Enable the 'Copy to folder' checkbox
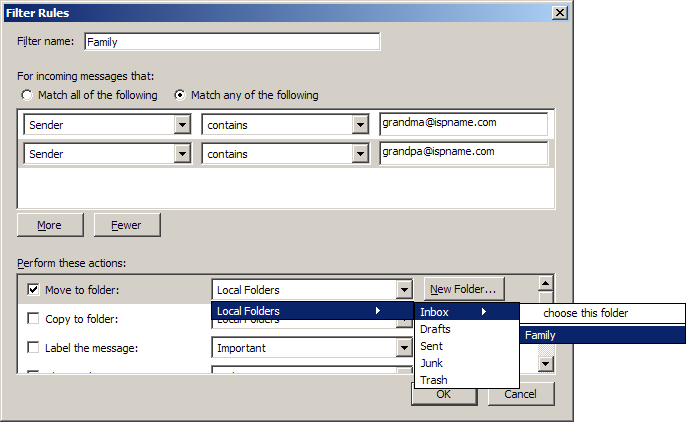This screenshot has width=686, height=422. [x=33, y=319]
